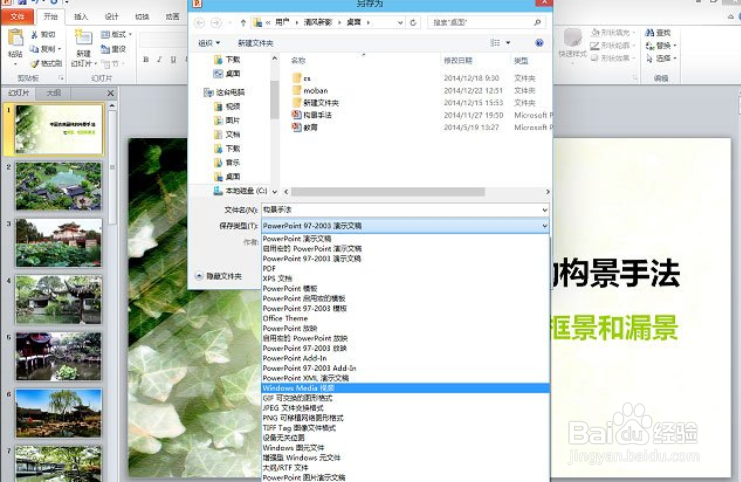Click the Find binoculars icon

[650, 33]
